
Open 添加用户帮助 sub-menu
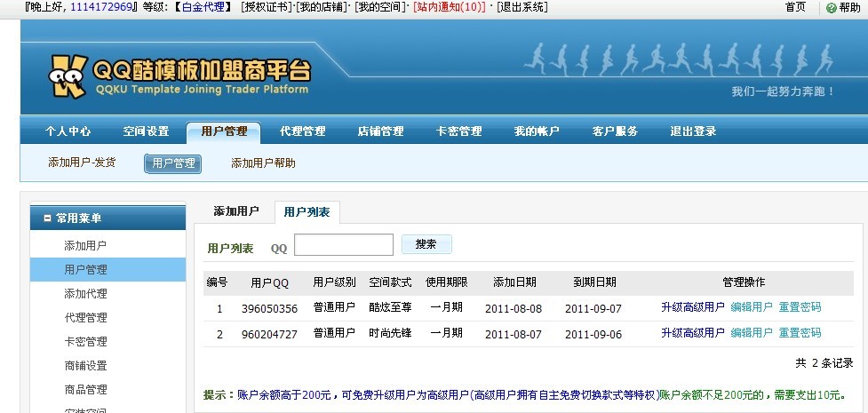263,163
